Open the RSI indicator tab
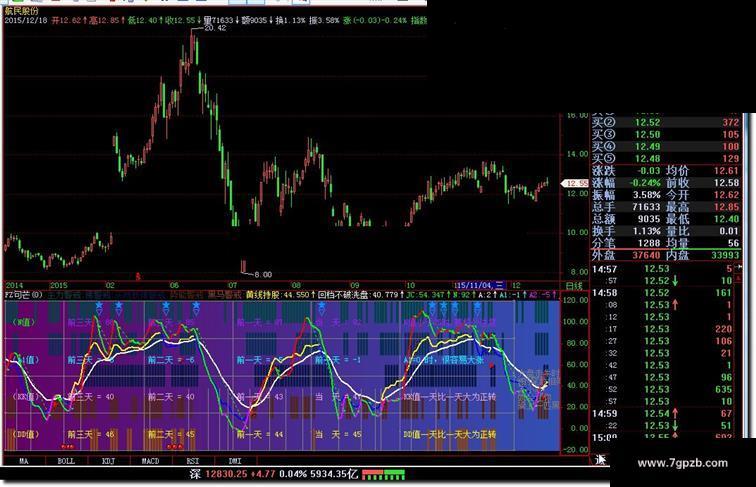 (x=192, y=461)
